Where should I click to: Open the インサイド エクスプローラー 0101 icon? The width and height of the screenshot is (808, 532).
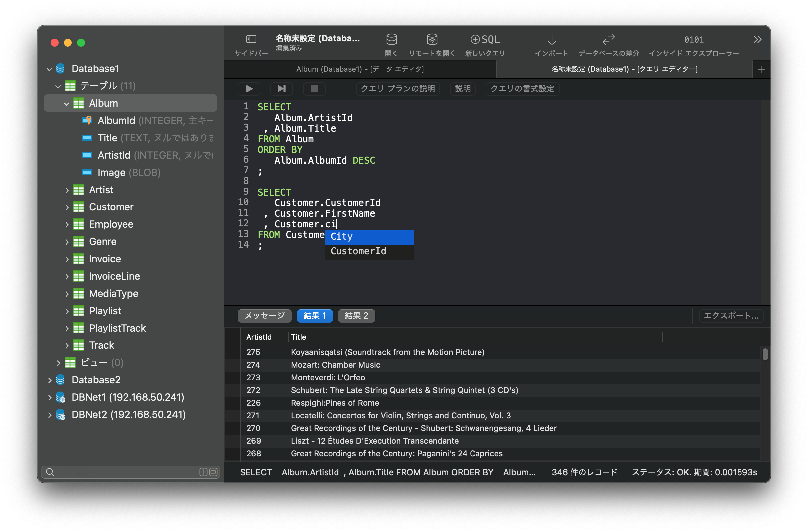[694, 39]
